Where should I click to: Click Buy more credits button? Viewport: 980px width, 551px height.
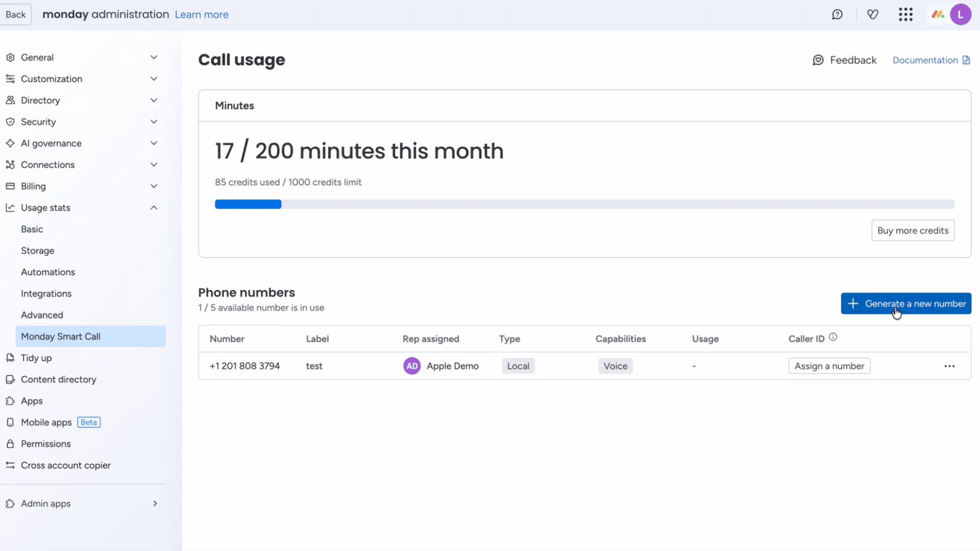point(913,231)
